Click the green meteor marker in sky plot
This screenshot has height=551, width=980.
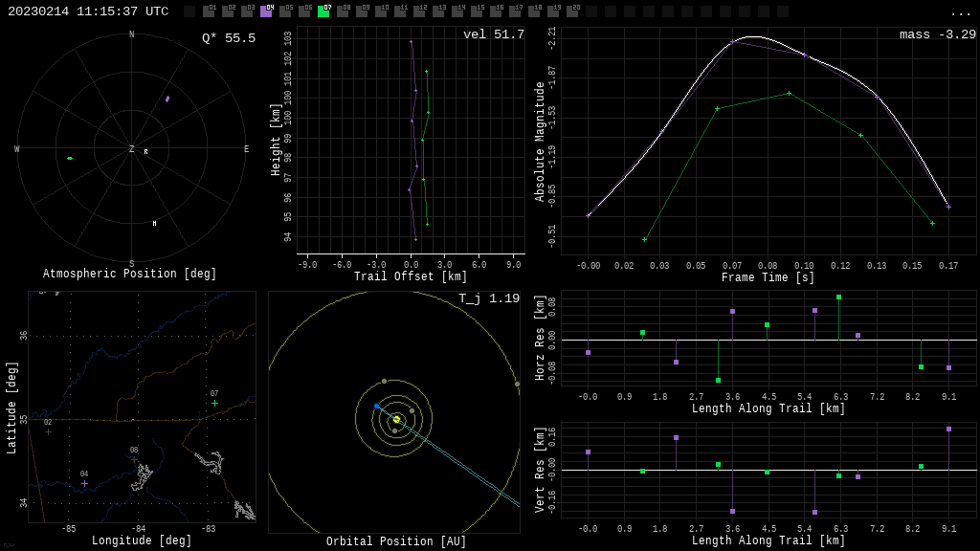70,158
